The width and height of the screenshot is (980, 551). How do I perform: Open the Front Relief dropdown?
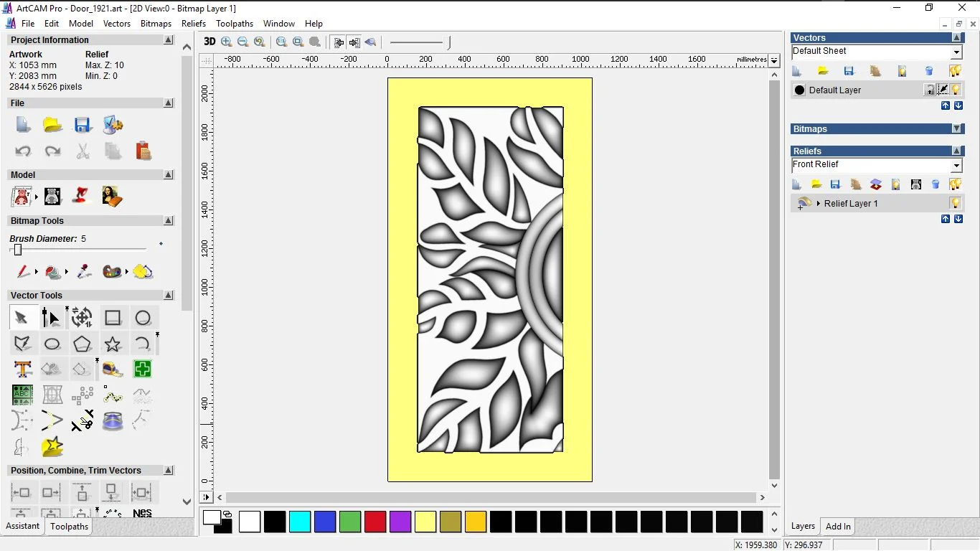pos(957,164)
